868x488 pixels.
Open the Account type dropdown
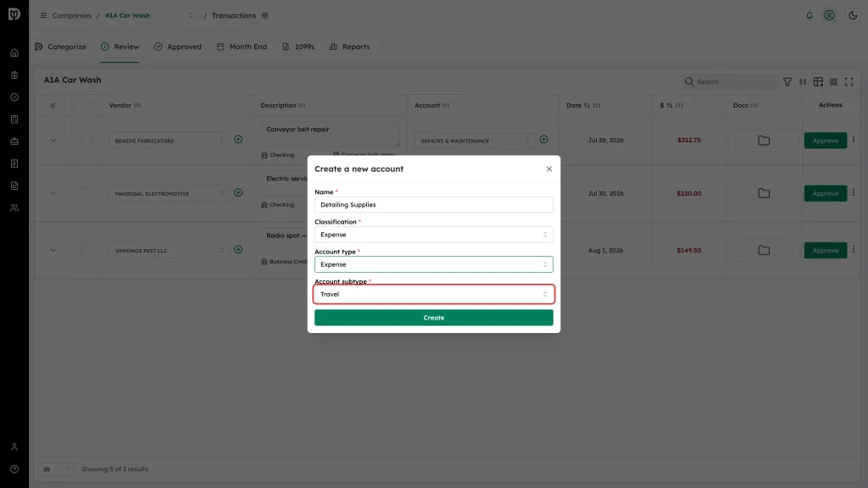coord(433,264)
